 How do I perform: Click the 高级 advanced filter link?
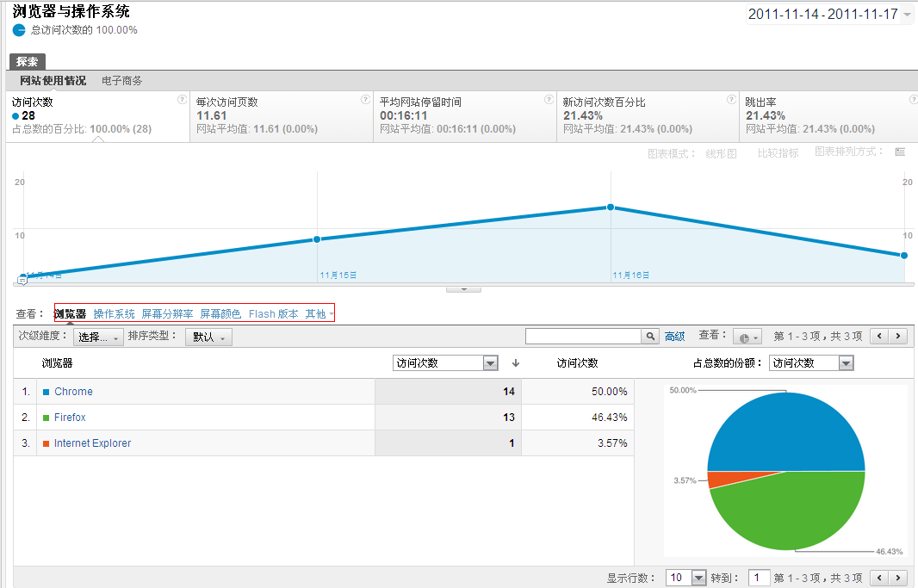[674, 337]
